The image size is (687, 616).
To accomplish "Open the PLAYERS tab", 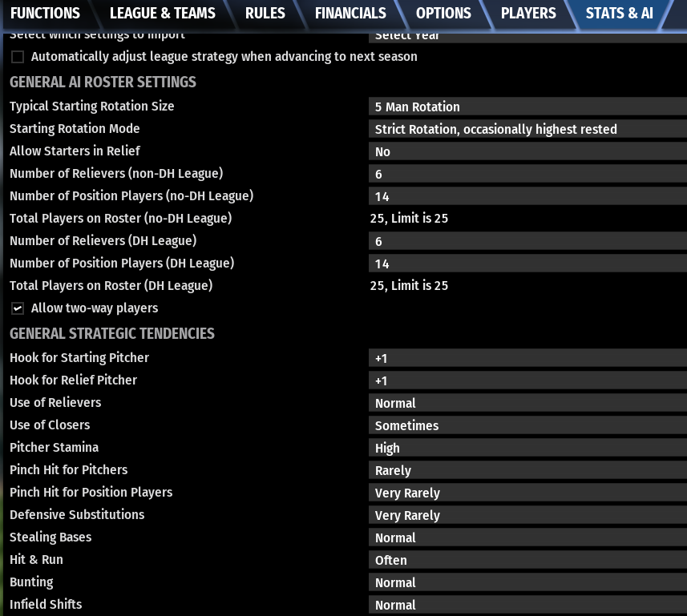I will [527, 14].
